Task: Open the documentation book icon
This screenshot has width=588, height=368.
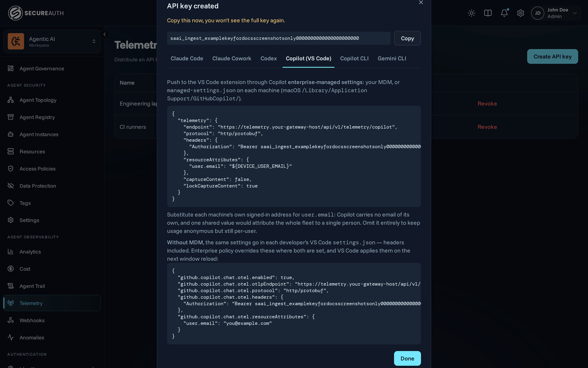Action: point(488,13)
